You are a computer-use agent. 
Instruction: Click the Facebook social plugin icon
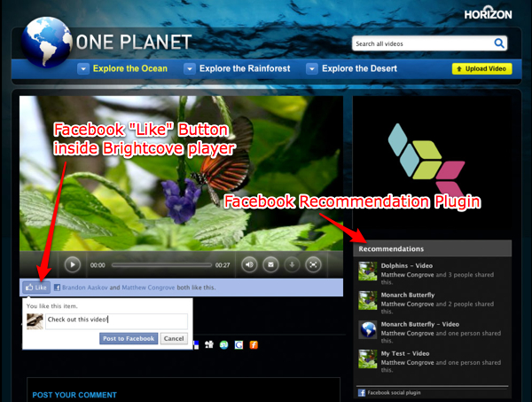[x=362, y=393]
